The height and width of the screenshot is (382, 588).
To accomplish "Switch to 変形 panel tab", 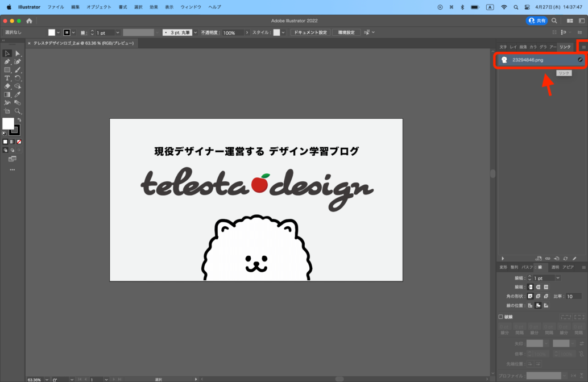I will point(503,267).
